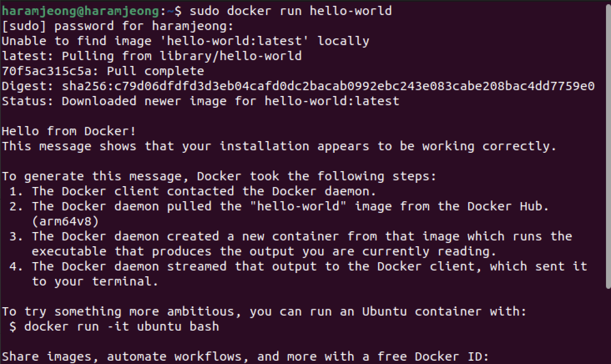Screen dimensions: 611x364
Task: Click the 'docker run -it ubuntu bash' command
Action: (121, 326)
